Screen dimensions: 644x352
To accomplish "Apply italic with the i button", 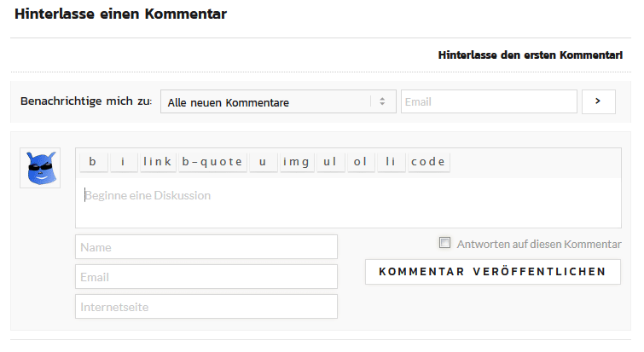I will (124, 162).
